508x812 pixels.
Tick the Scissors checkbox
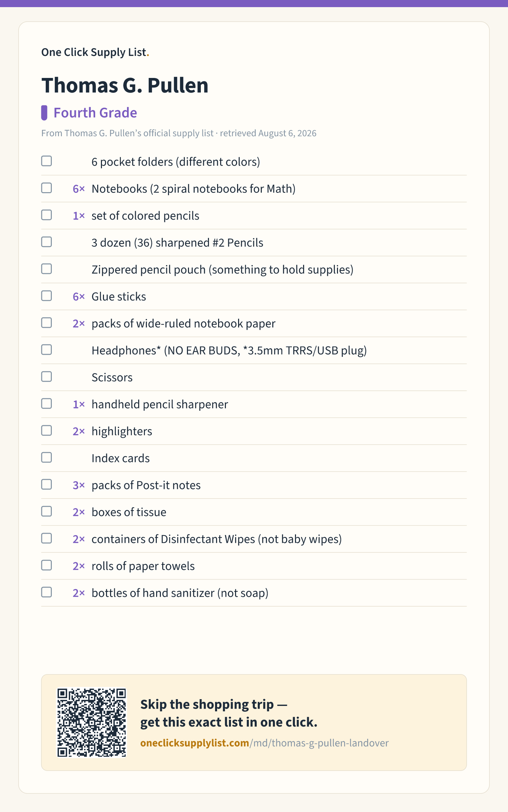pyautogui.click(x=46, y=377)
